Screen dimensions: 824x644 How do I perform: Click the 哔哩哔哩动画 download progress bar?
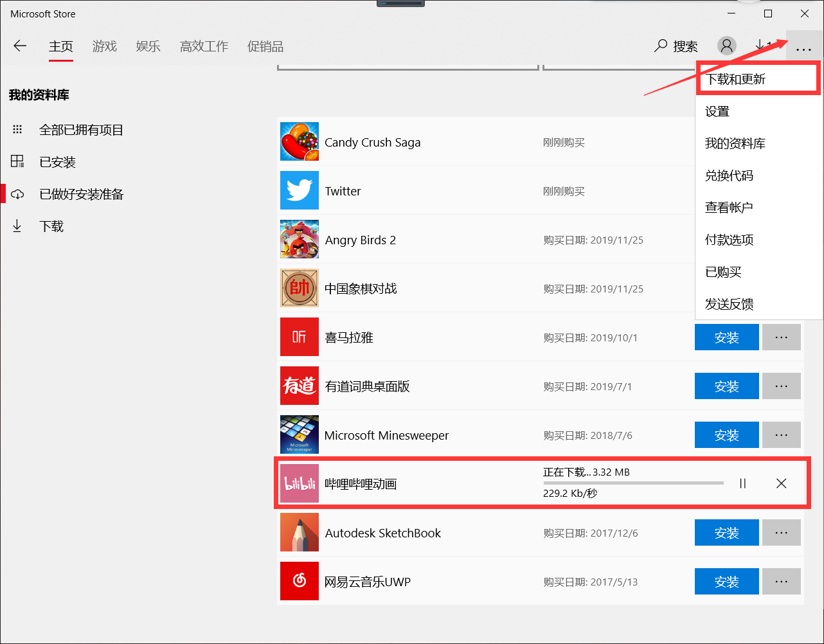(633, 483)
